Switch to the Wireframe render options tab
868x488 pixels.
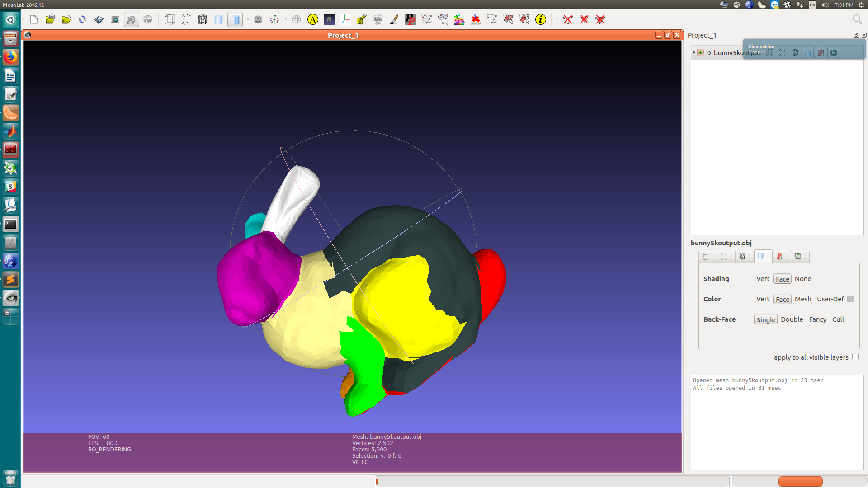[x=742, y=257]
